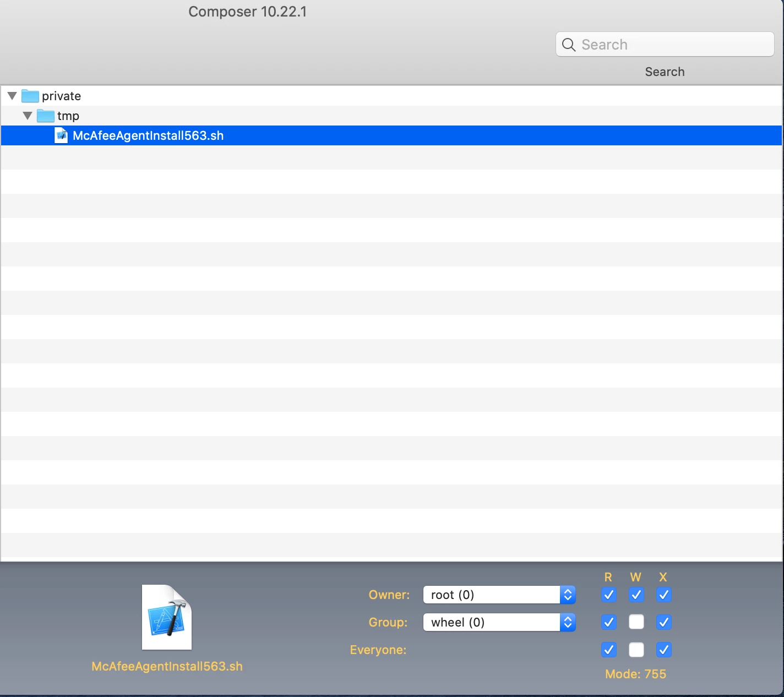
Task: Click the R permissions column header
Action: pos(608,577)
